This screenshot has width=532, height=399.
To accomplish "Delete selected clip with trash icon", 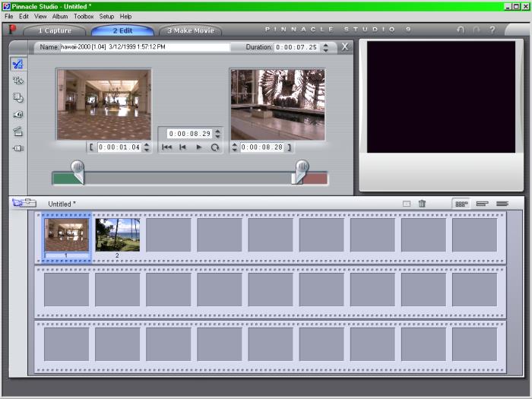I will [422, 204].
